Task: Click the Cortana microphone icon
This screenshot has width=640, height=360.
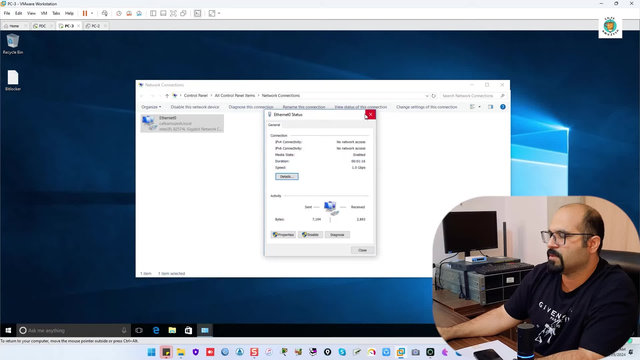Action: [124, 330]
